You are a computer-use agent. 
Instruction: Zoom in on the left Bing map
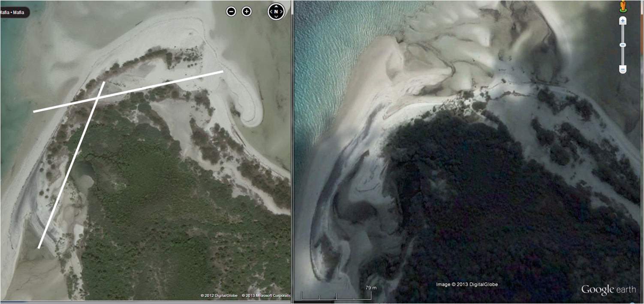247,12
